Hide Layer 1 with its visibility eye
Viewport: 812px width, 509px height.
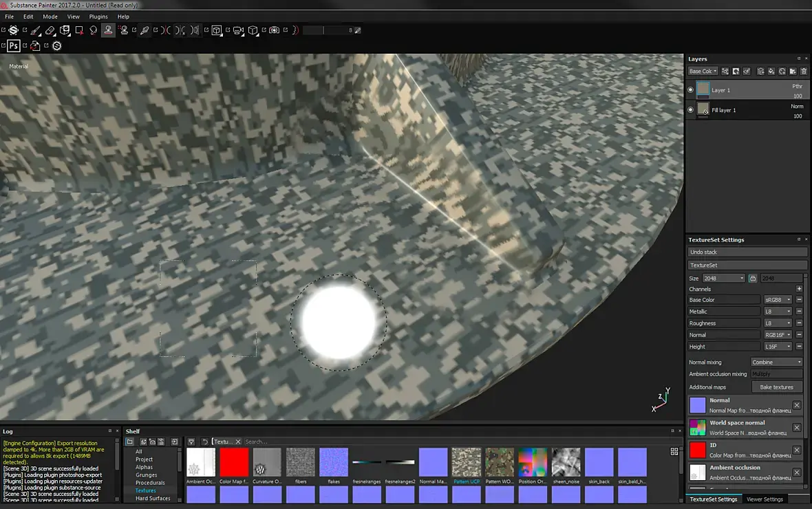pos(690,90)
